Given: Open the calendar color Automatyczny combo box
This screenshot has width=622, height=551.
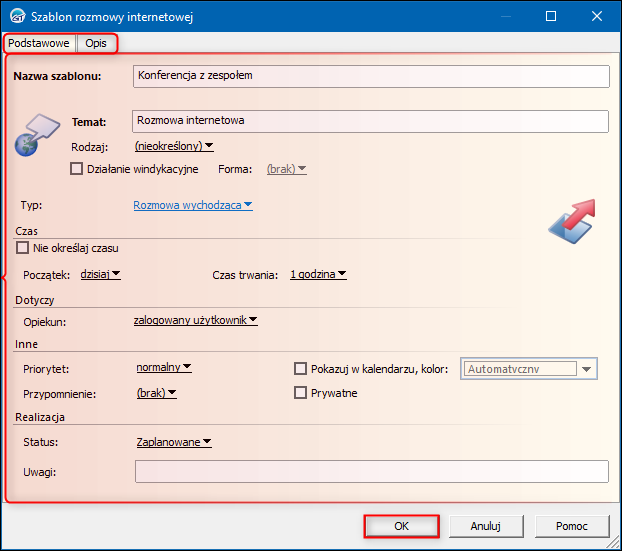Looking at the screenshot, I should tap(529, 369).
